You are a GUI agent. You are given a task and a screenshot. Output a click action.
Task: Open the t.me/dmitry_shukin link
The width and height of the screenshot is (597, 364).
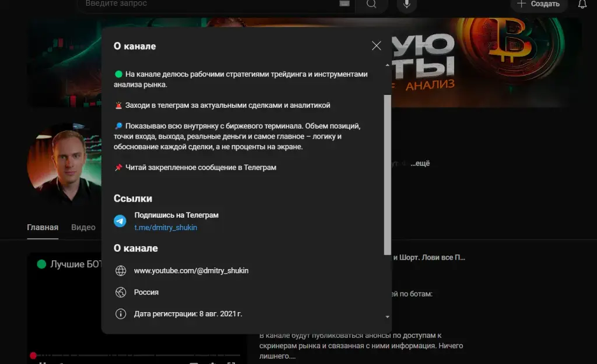pyautogui.click(x=166, y=228)
